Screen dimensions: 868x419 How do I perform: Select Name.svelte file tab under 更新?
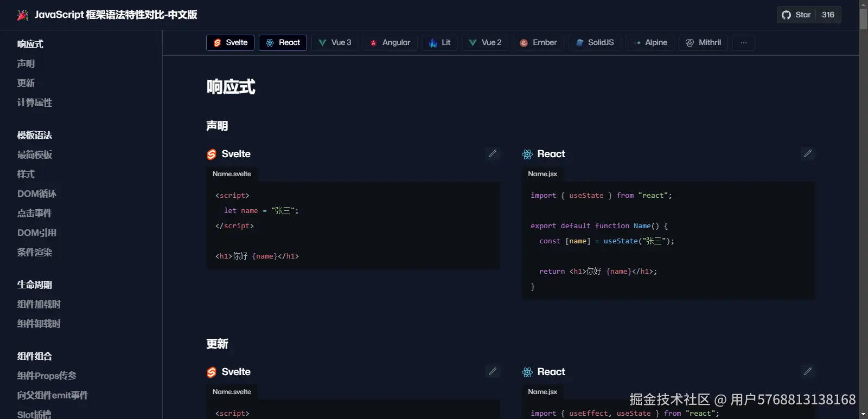point(232,392)
